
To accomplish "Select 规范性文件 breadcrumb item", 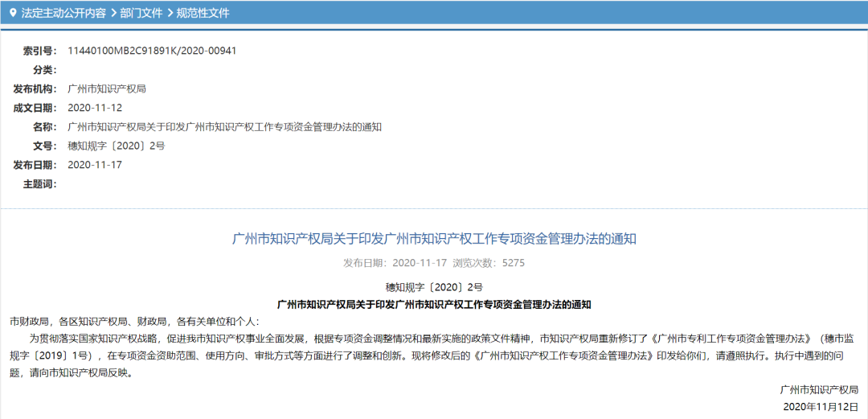I will click(203, 14).
